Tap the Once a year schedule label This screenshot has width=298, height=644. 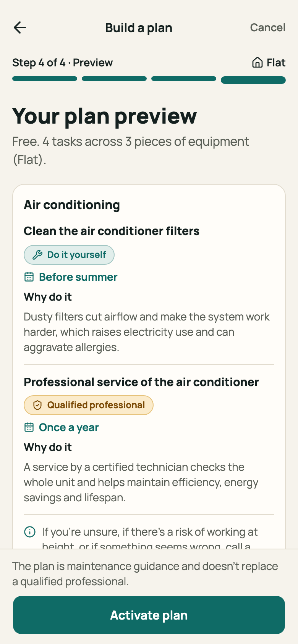69,428
